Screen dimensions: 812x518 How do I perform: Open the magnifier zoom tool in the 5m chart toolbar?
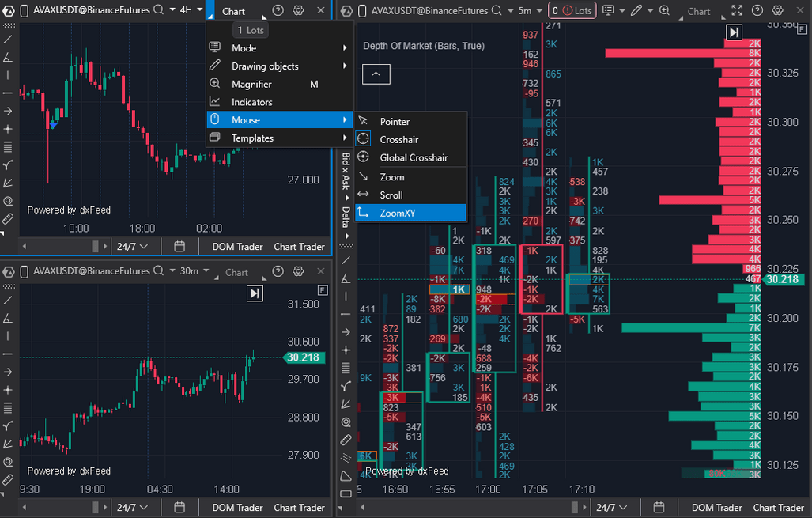pos(664,11)
